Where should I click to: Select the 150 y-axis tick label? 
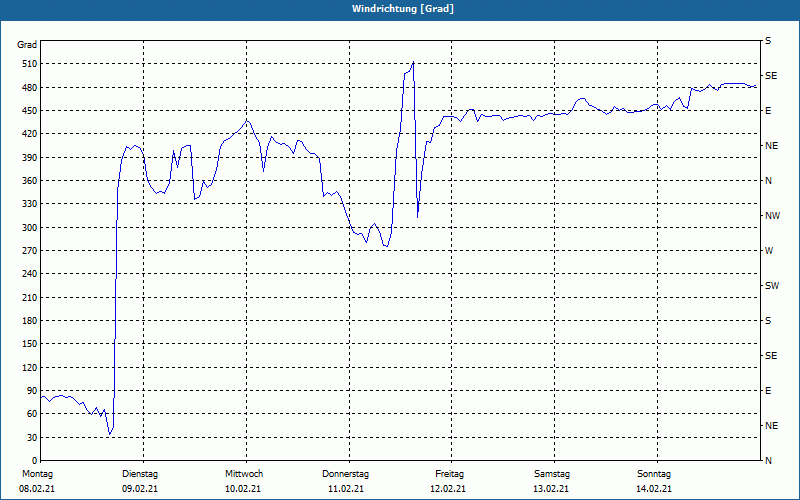click(30, 344)
